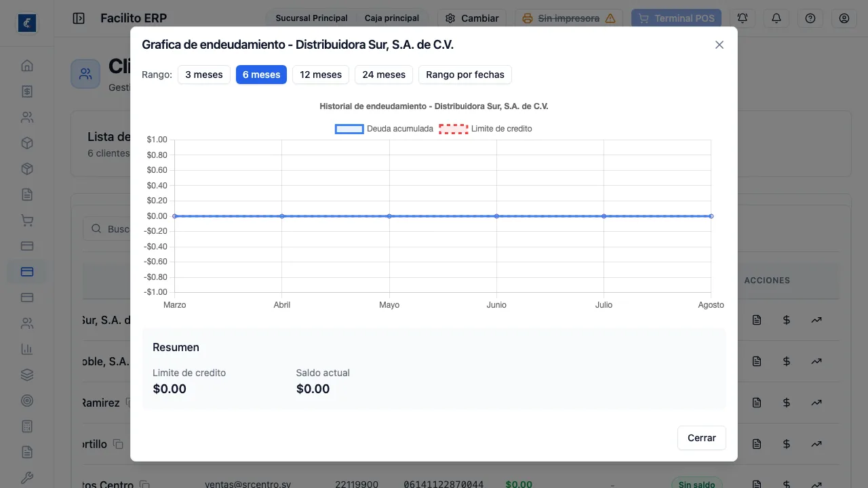Image resolution: width=868 pixels, height=488 pixels.
Task: Click the Caja principal label
Action: (392, 18)
